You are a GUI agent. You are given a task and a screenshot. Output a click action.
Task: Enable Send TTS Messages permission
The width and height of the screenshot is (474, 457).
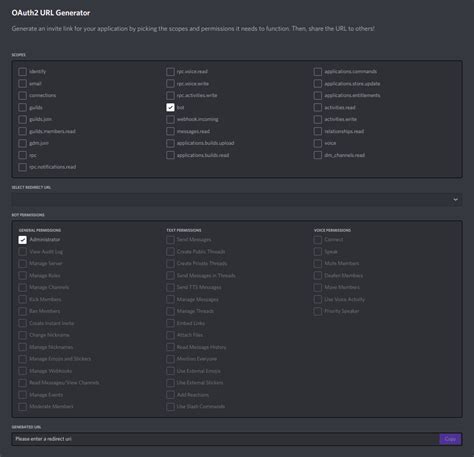click(170, 287)
